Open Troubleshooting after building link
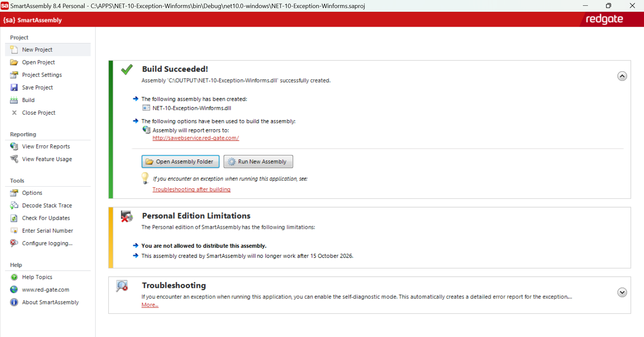This screenshot has height=337, width=644. (191, 189)
